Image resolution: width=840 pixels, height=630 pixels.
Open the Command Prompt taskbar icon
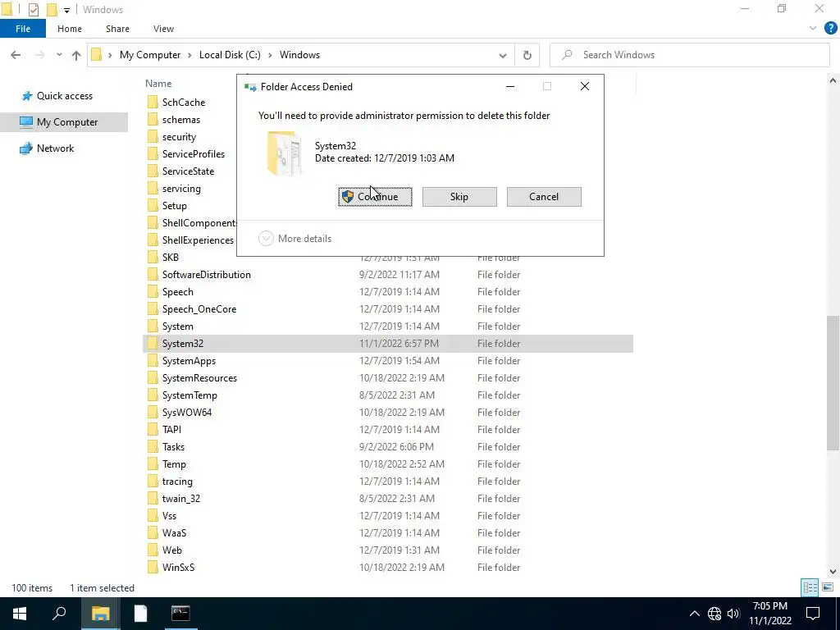180,614
